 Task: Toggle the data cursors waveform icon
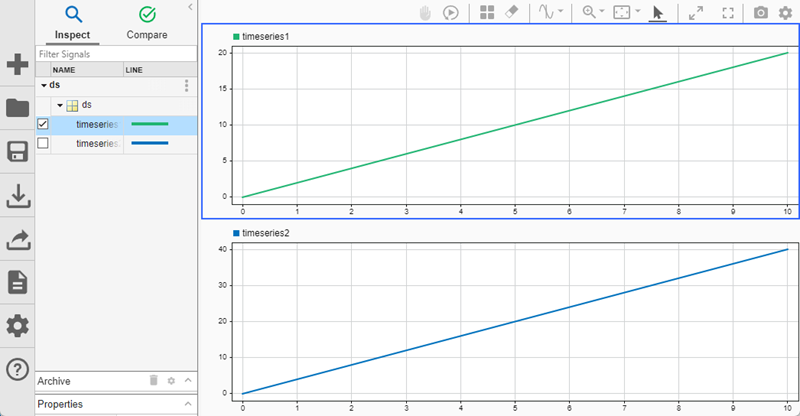pyautogui.click(x=546, y=12)
